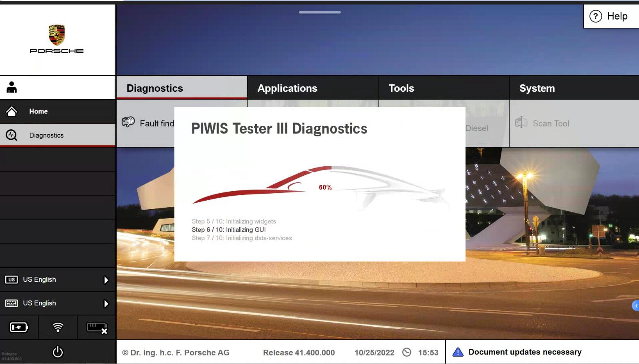Click the clock icon in footer
The image size is (639, 364).
pos(406,352)
